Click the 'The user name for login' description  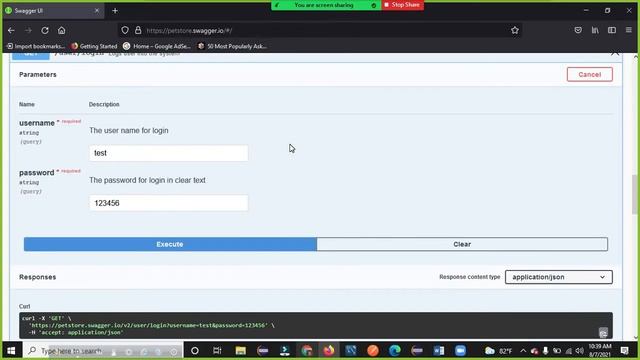129,131
